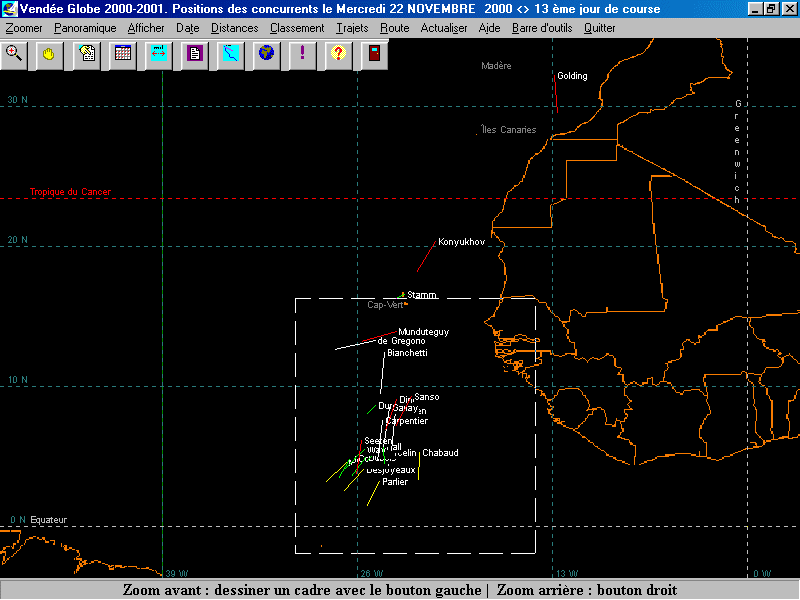This screenshot has width=800, height=600.
Task: Open the Zoomer menu
Action: (x=24, y=28)
